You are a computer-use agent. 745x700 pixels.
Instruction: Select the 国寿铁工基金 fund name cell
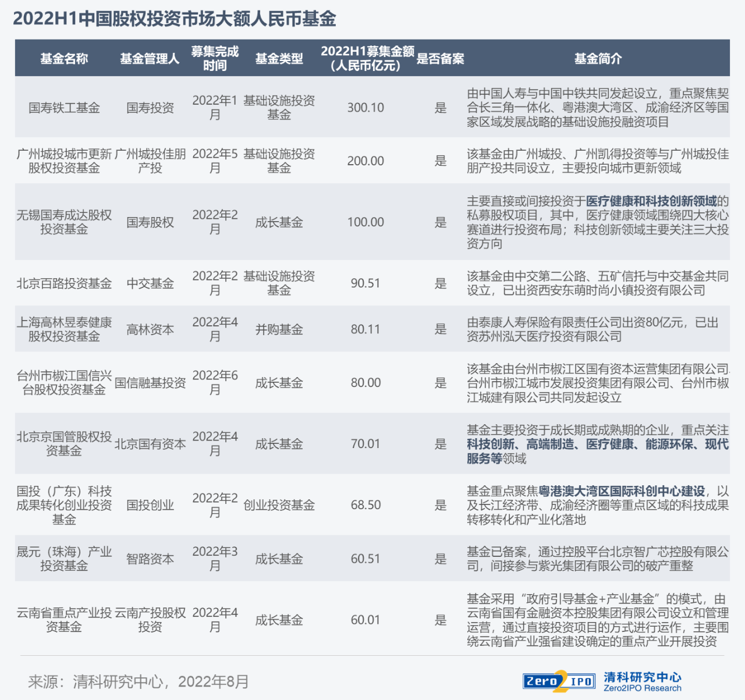[x=64, y=108]
